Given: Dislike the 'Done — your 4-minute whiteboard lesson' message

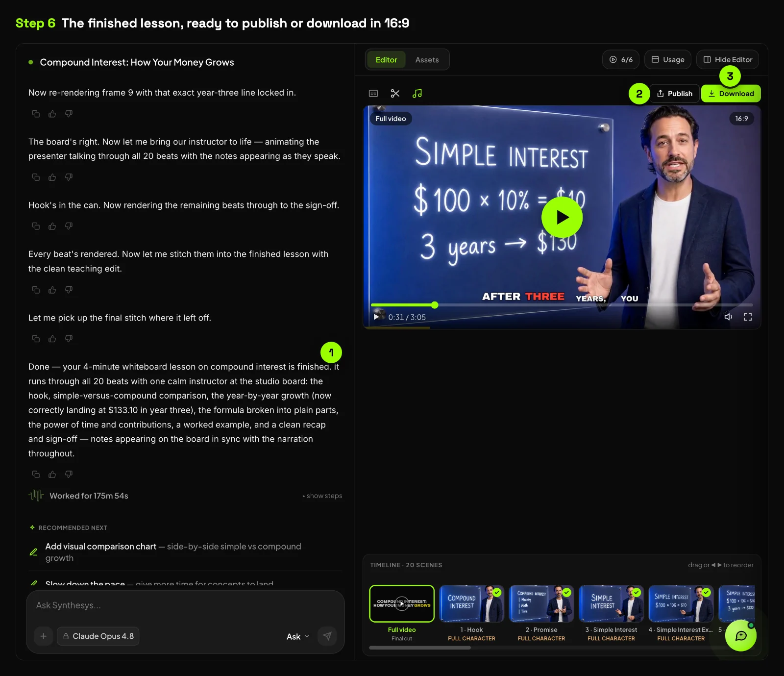Looking at the screenshot, I should 69,474.
